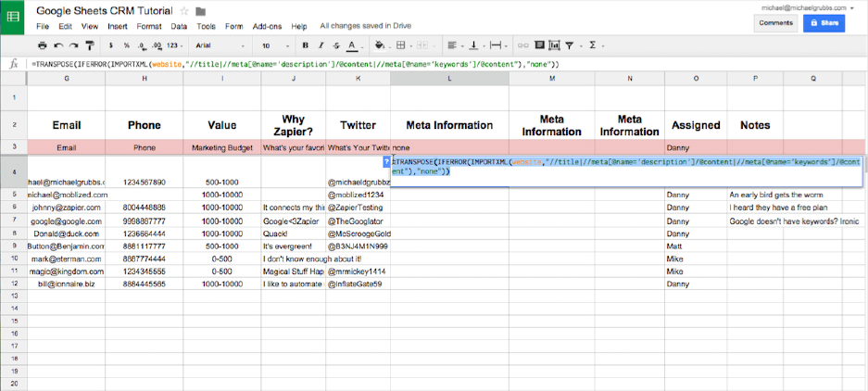The width and height of the screenshot is (868, 391).
Task: Toggle strikethrough formatting
Action: tap(336, 45)
